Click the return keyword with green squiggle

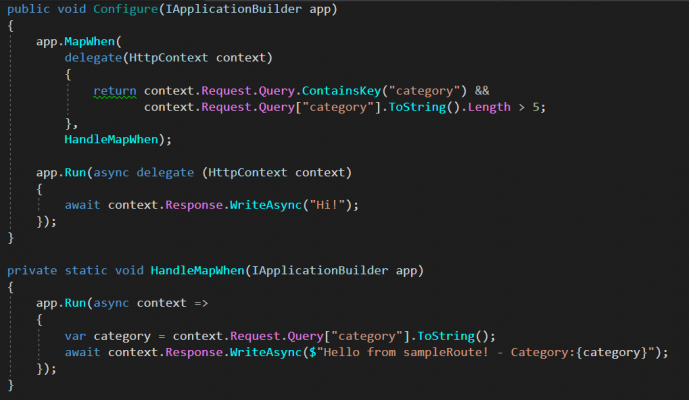click(115, 90)
